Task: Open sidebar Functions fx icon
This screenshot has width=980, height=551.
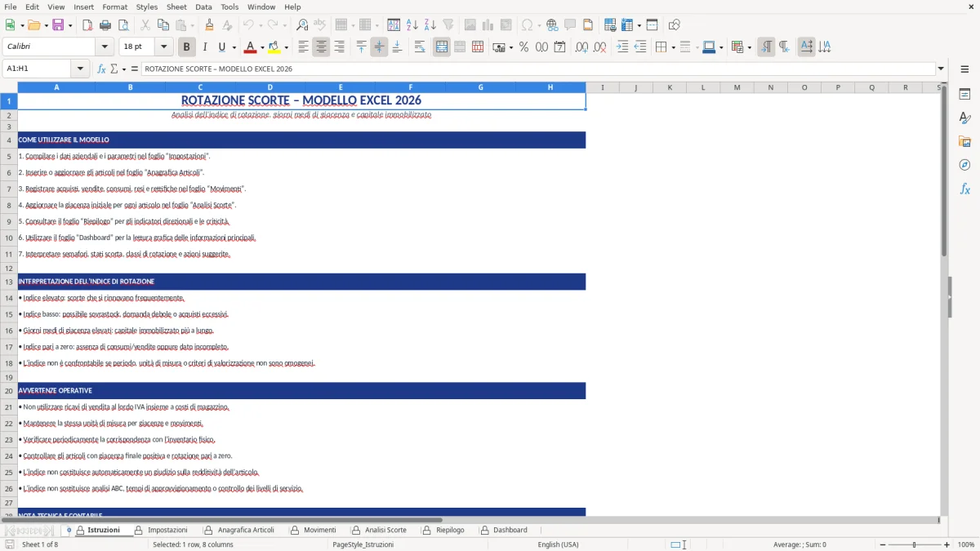Action: click(964, 189)
